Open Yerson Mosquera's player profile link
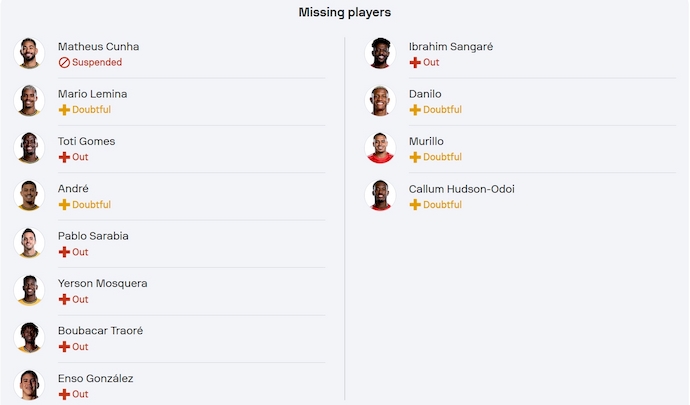The image size is (690, 405). click(x=102, y=283)
